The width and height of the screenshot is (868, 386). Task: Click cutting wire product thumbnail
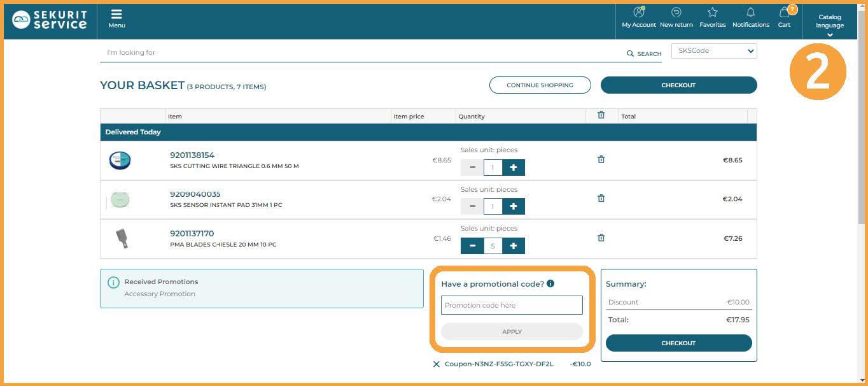[120, 161]
